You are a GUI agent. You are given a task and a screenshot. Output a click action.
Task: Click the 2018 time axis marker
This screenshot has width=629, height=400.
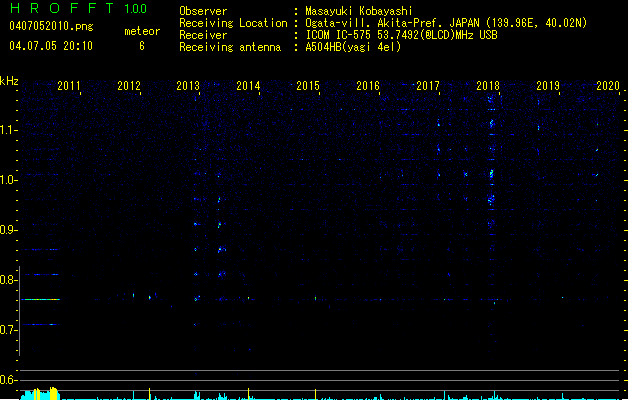coord(488,86)
